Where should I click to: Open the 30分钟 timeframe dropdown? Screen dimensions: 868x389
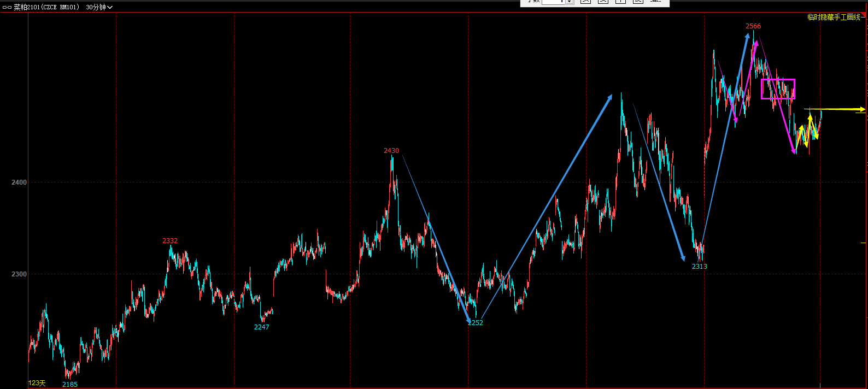tap(99, 7)
